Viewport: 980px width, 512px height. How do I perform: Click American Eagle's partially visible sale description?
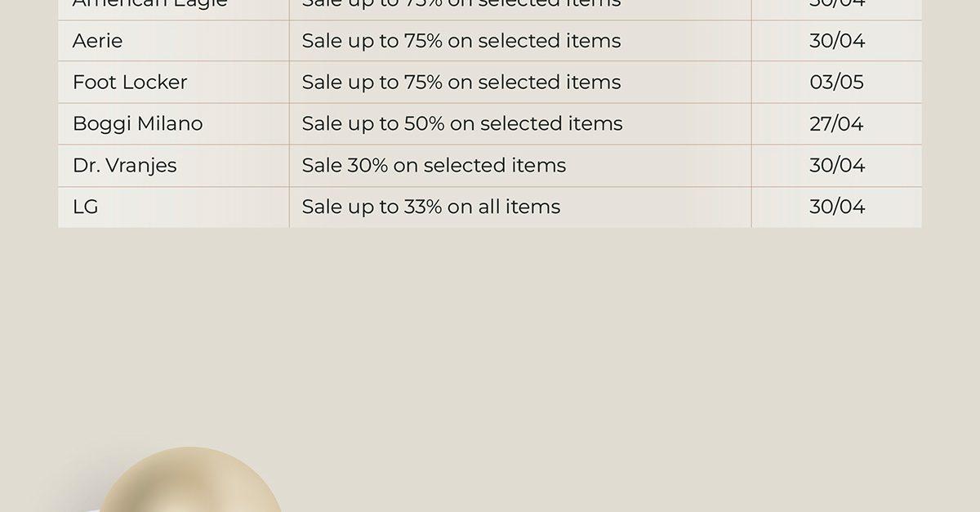click(461, 4)
